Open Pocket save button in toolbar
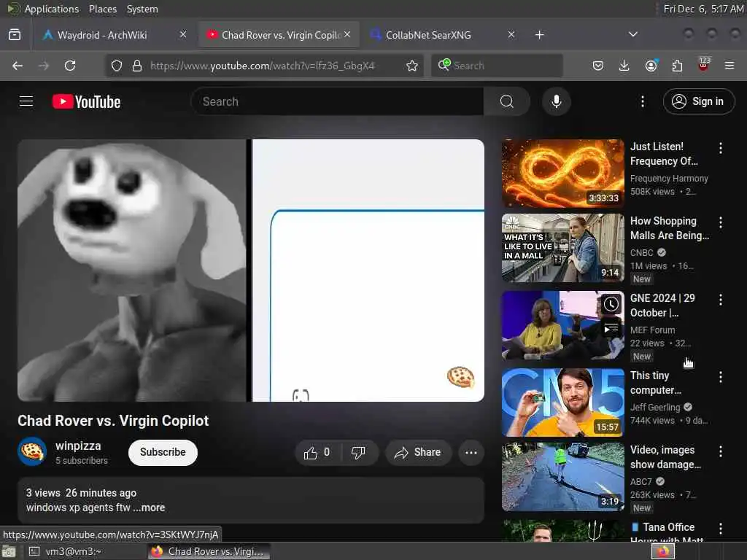 pos(598,66)
